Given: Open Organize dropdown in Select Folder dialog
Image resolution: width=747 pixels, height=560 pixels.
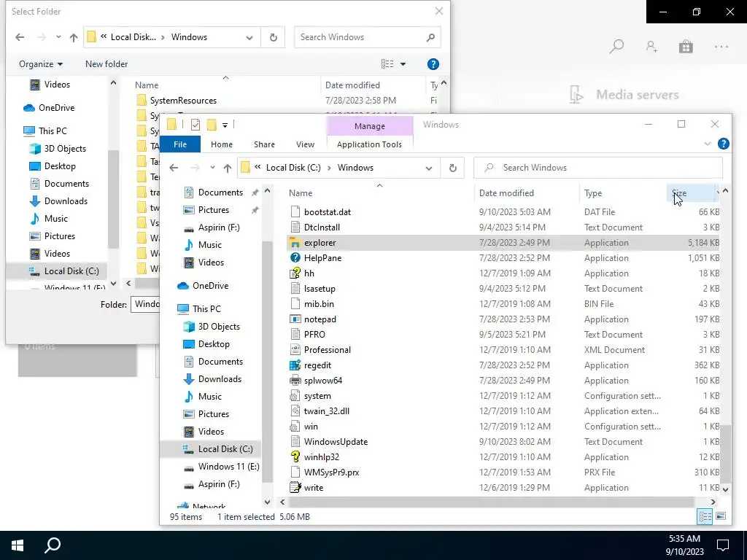Looking at the screenshot, I should pos(41,64).
